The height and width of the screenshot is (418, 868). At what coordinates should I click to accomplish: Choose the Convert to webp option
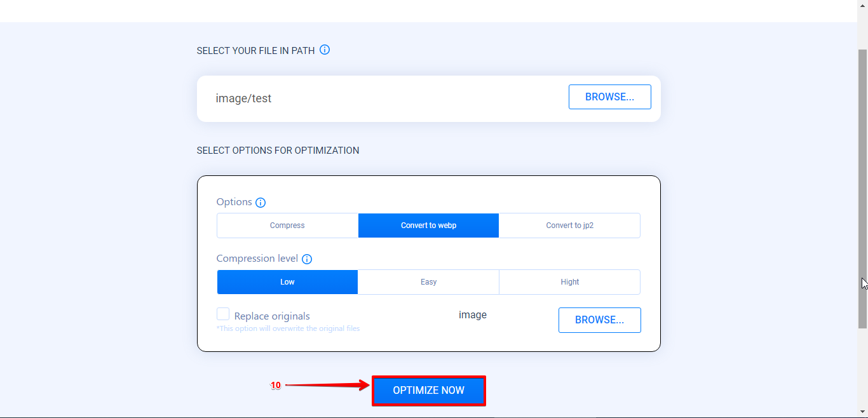click(428, 226)
